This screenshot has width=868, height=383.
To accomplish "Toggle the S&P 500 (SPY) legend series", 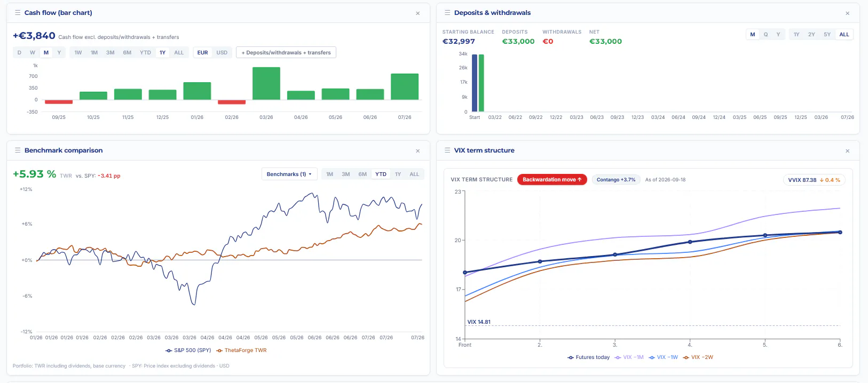I will click(188, 350).
